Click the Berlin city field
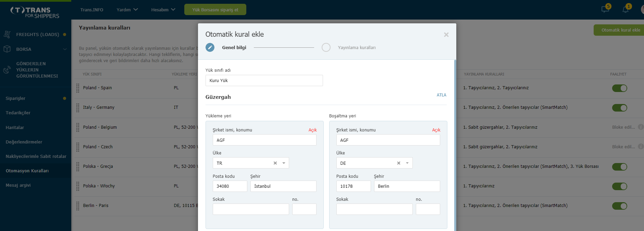Image resolution: width=644 pixels, height=231 pixels. coord(407,186)
